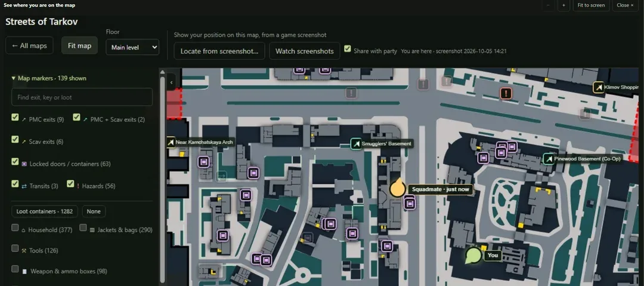This screenshot has height=286, width=644.
Task: Uncheck the Scav exits checkbox
Action: pos(15,139)
